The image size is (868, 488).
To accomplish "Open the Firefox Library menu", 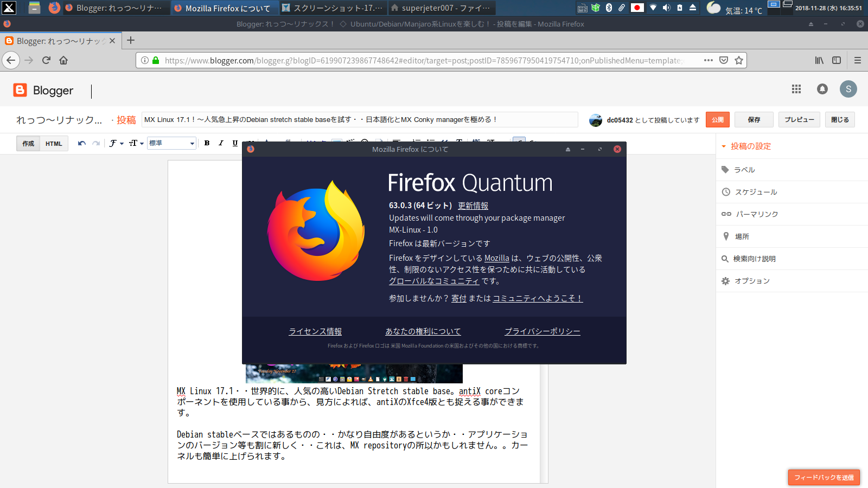I will pos(819,60).
